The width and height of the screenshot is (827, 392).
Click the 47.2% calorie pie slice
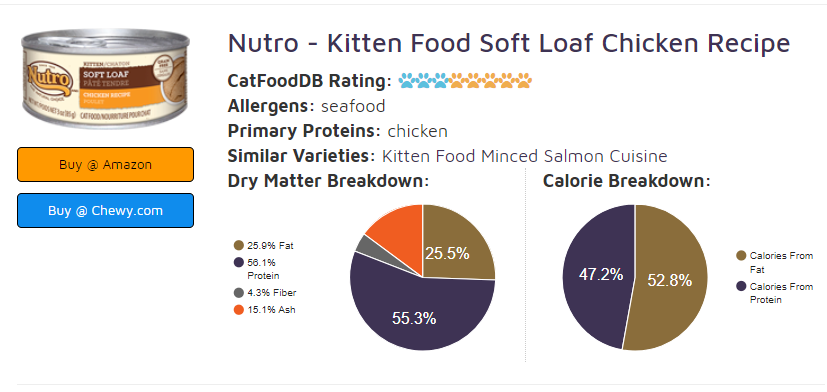596,274
